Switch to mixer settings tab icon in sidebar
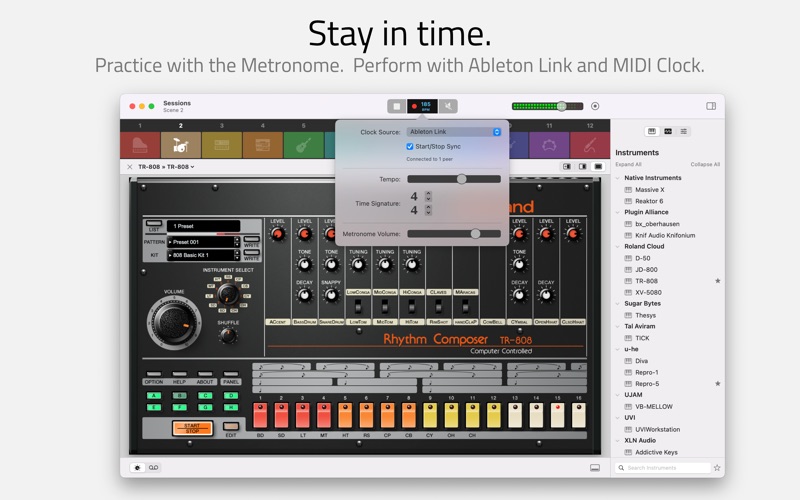The width and height of the screenshot is (800, 500). point(684,132)
